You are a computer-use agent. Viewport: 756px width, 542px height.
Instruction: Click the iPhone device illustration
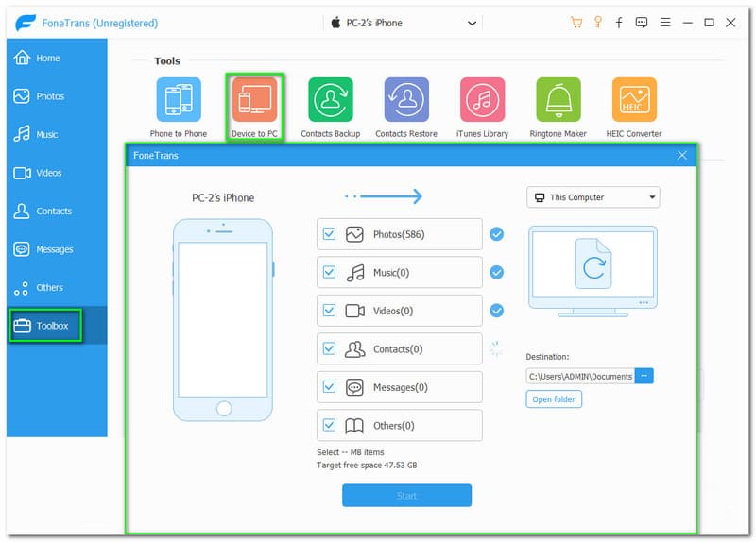tap(223, 320)
